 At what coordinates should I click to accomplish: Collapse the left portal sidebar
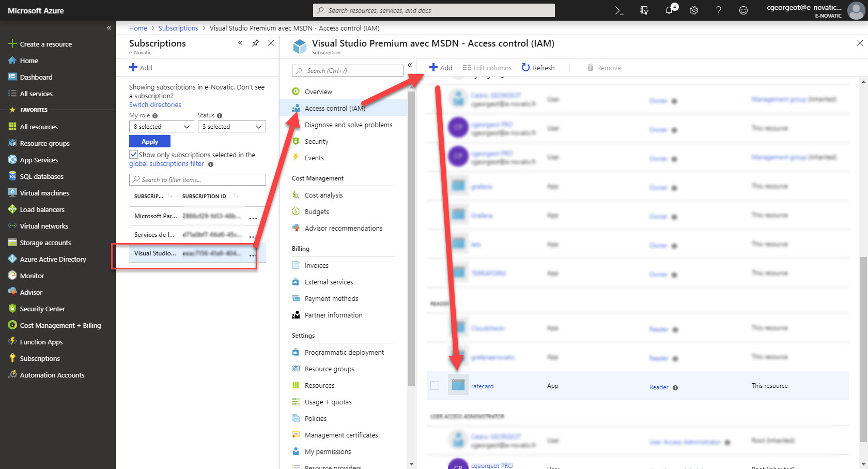coord(109,28)
